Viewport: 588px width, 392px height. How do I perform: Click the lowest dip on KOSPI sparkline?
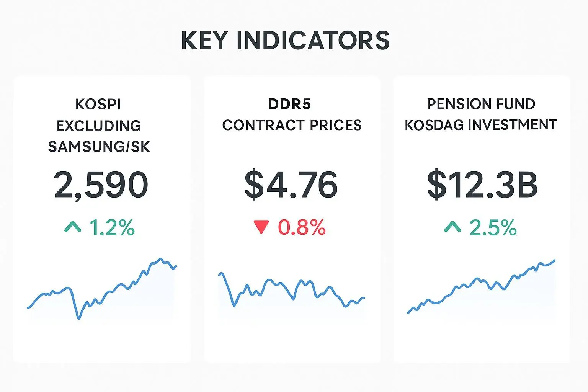pyautogui.click(x=79, y=318)
